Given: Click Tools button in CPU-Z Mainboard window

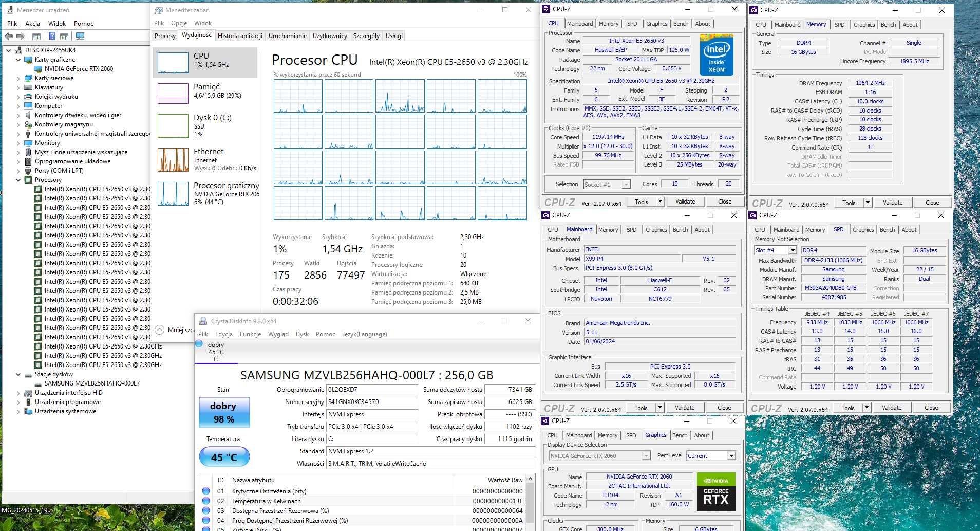Looking at the screenshot, I should pos(641,408).
